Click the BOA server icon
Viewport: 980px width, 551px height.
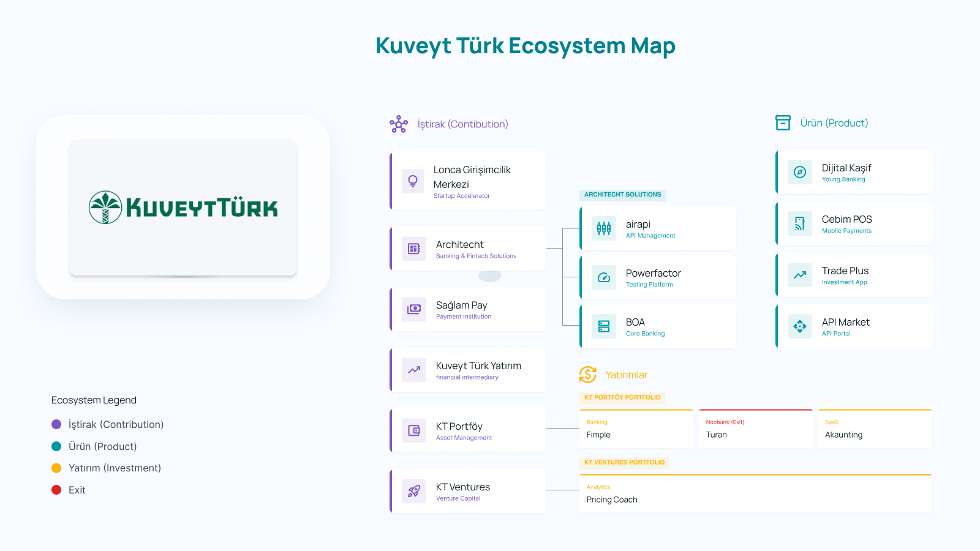[x=604, y=326]
